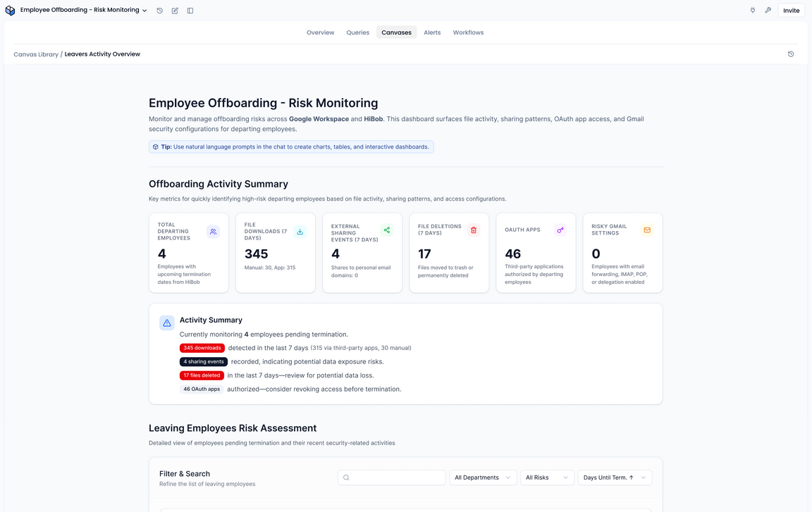Click the edit/compose icon next to the title
The width and height of the screenshot is (812, 512).
(175, 10)
